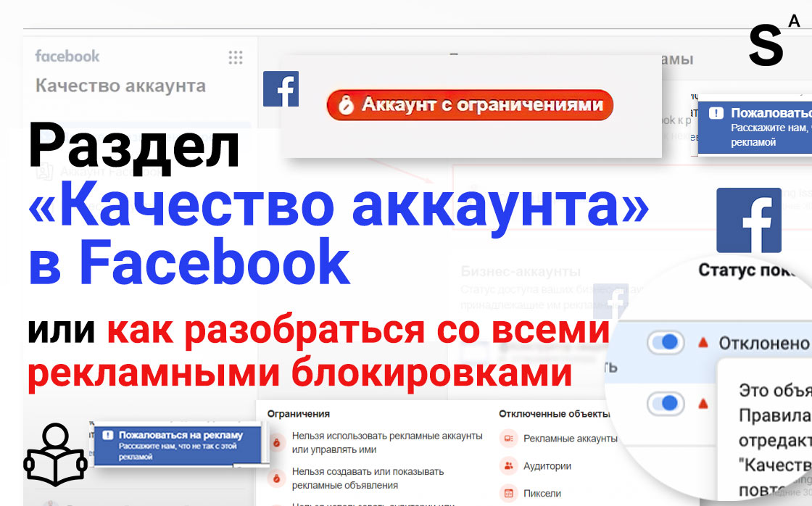Click the 'Ограничения' heading
The height and width of the screenshot is (506, 812).
point(298,414)
